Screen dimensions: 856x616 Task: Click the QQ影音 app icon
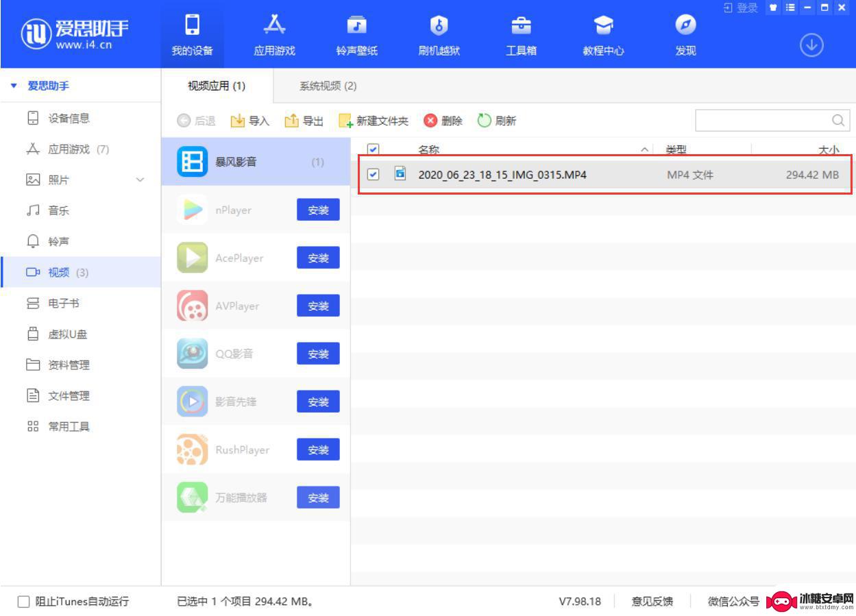[x=192, y=354]
